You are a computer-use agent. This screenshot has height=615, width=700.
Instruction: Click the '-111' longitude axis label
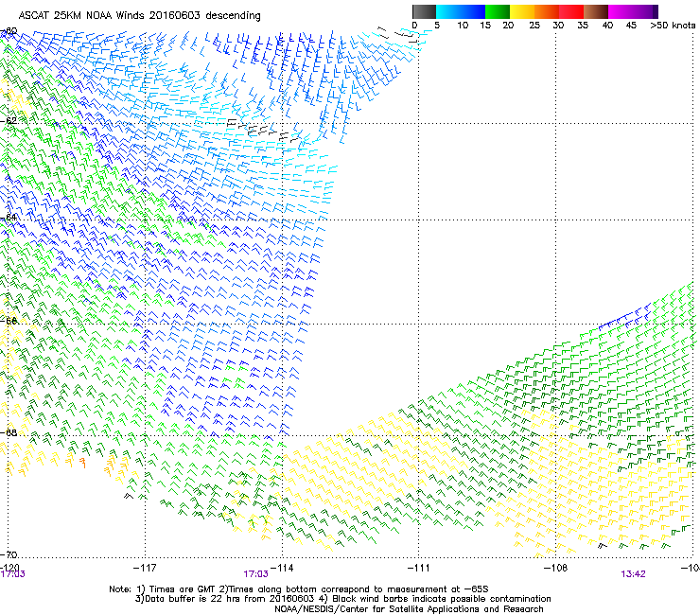click(x=419, y=568)
